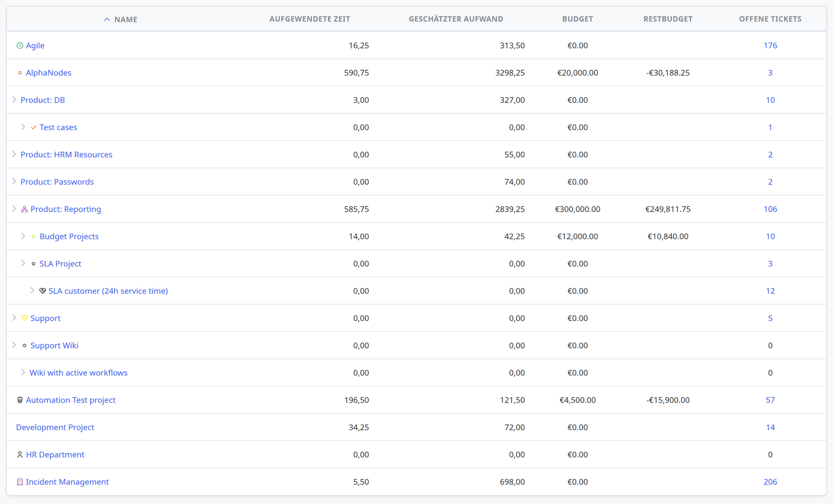Click the purple building icon beside Incident Management
Image resolution: width=833 pixels, height=504 pixels.
[x=20, y=482]
